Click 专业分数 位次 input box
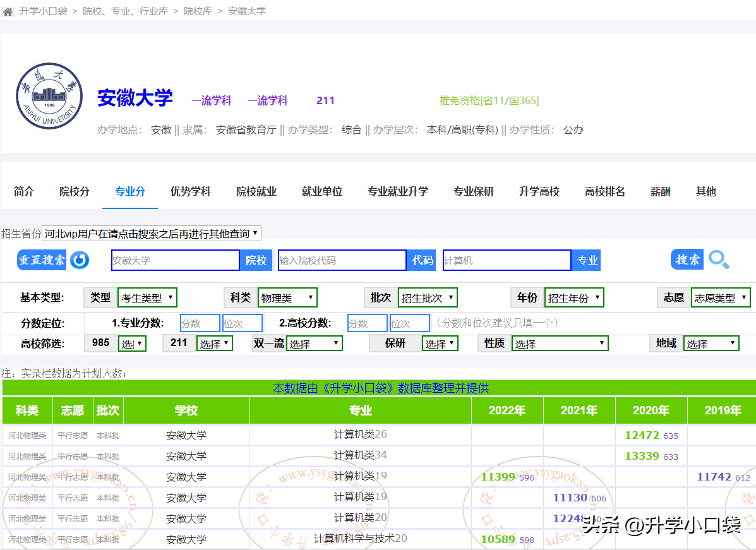The image size is (756, 550). pos(243,323)
